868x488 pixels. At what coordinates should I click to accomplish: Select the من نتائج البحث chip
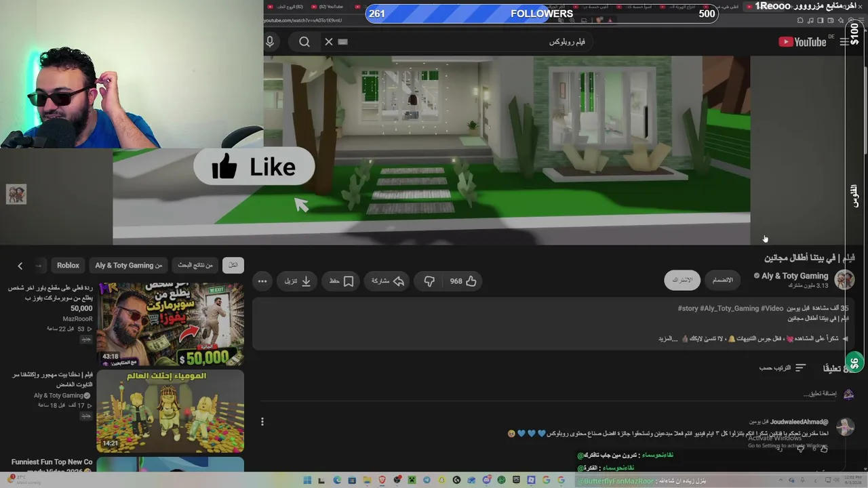(195, 265)
